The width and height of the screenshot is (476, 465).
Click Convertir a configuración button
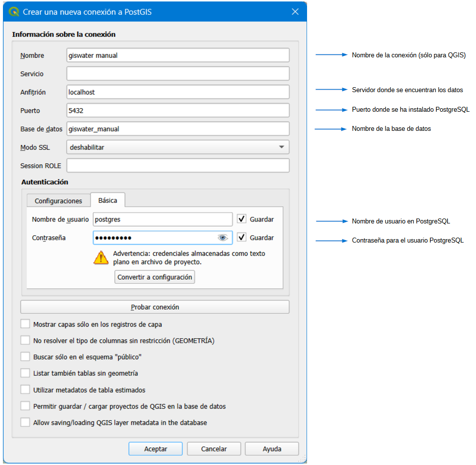(155, 277)
